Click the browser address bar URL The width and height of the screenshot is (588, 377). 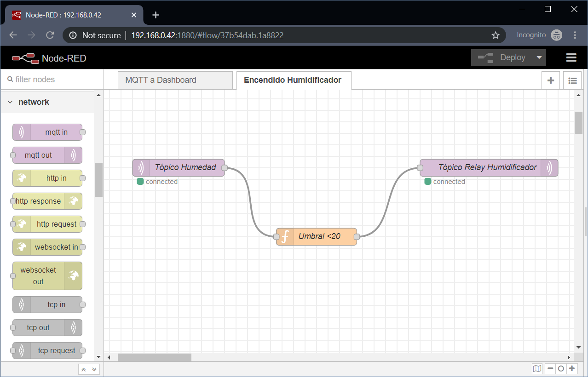[207, 35]
